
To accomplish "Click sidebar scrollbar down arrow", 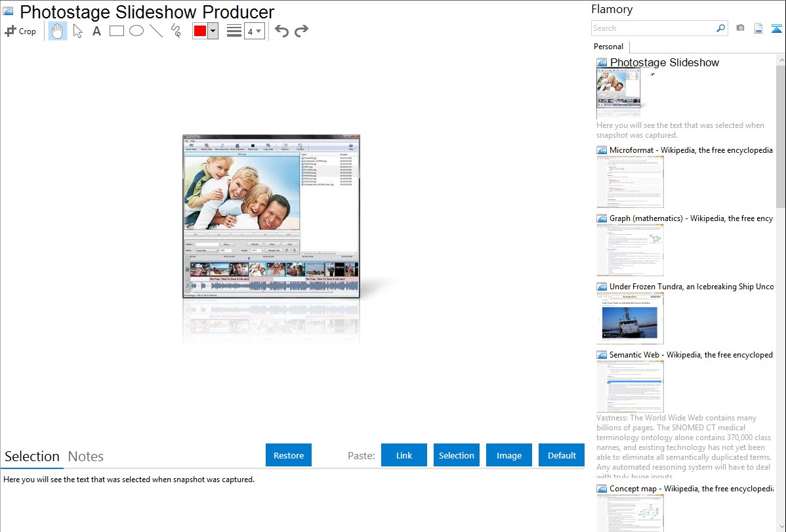I will coord(781,527).
